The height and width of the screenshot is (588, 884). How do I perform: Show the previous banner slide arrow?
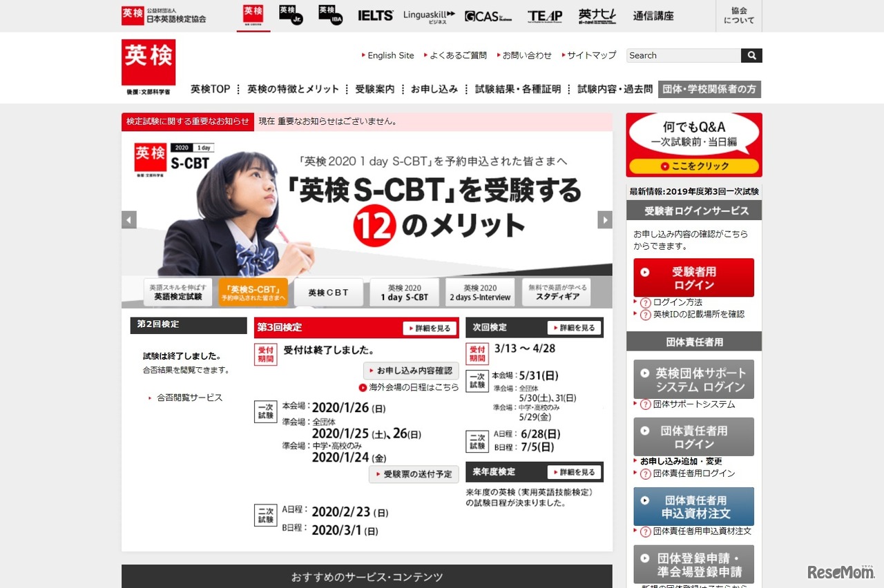pyautogui.click(x=129, y=219)
